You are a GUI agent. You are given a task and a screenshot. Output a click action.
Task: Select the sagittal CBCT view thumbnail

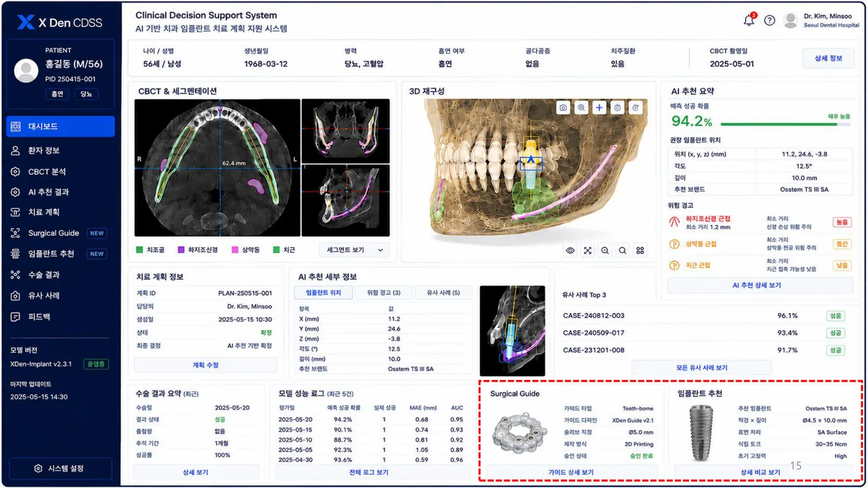click(346, 201)
